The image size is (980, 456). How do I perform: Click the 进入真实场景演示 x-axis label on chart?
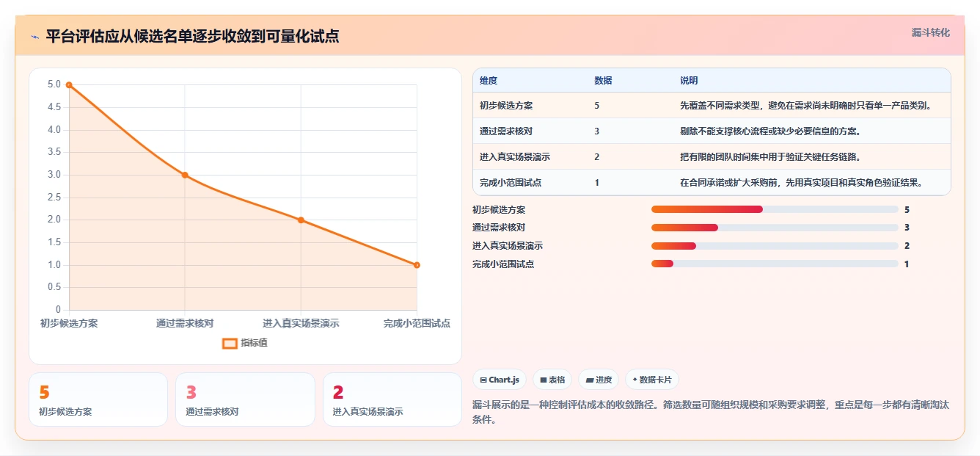click(301, 323)
